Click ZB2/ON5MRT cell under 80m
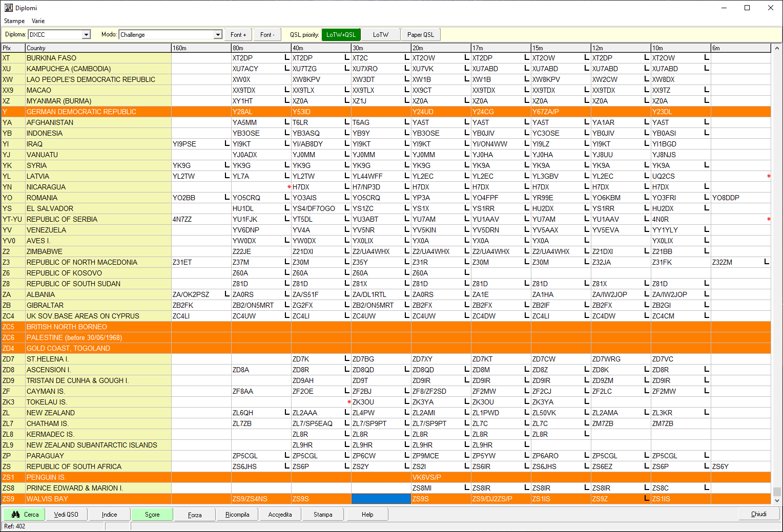This screenshot has width=783, height=532. [261, 305]
